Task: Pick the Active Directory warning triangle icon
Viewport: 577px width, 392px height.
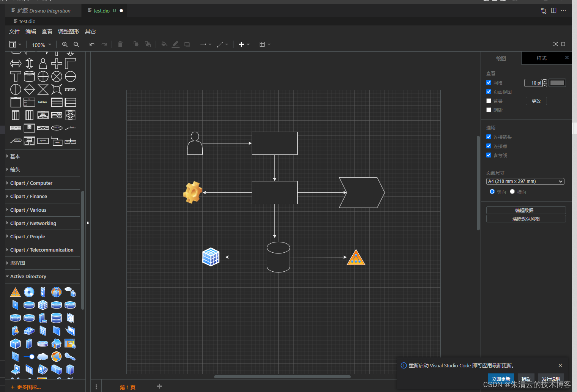Action: tap(15, 292)
